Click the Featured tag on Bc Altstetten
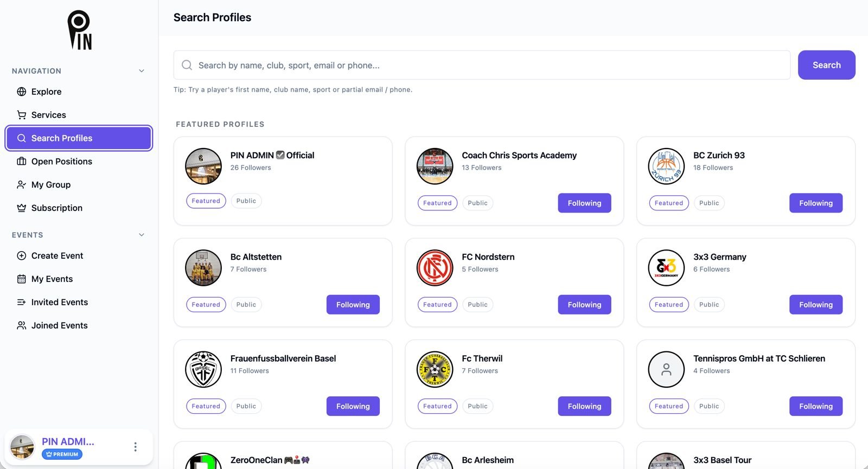868x469 pixels. pos(206,305)
